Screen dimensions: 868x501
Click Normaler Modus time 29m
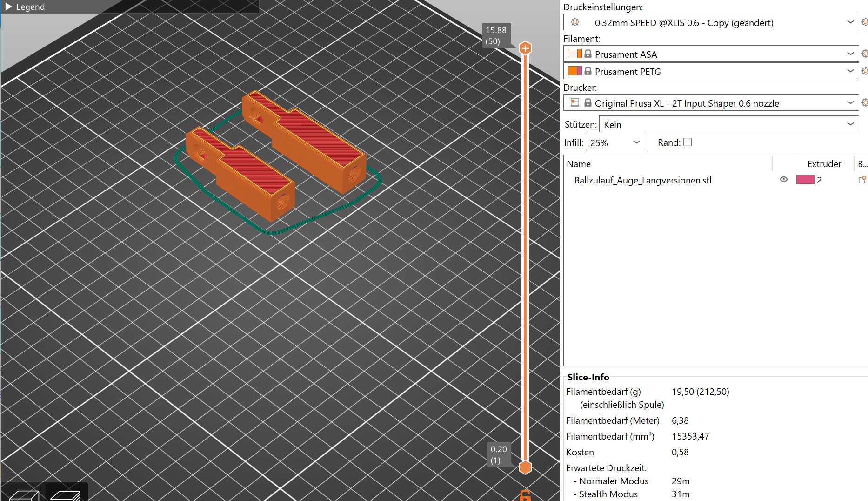click(x=681, y=481)
